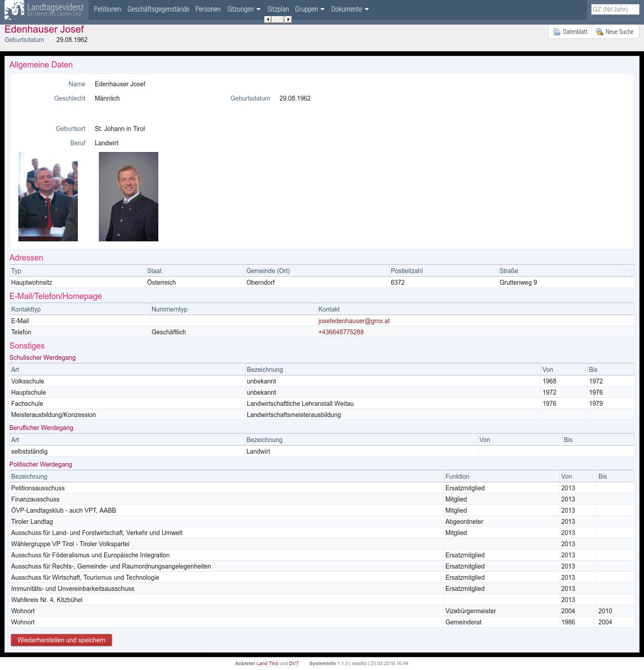The image size is (644, 670).
Task: Select the Petitionsausschuss row
Action: click(322, 488)
